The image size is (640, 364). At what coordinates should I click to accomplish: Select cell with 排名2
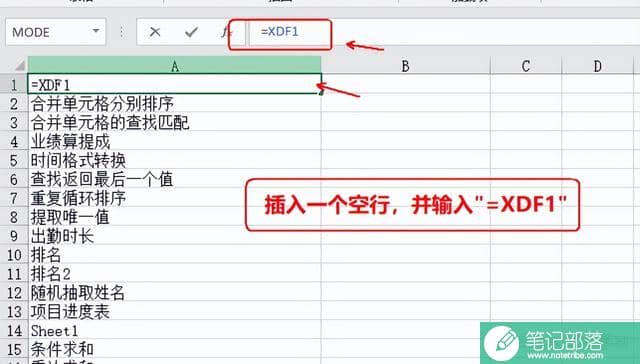pos(175,274)
